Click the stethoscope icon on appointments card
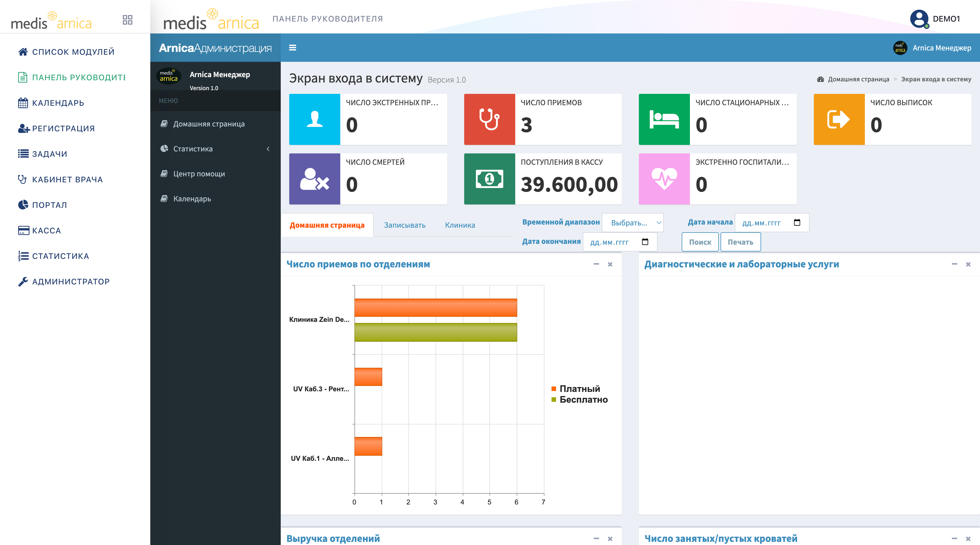The height and width of the screenshot is (545, 980). coord(489,119)
